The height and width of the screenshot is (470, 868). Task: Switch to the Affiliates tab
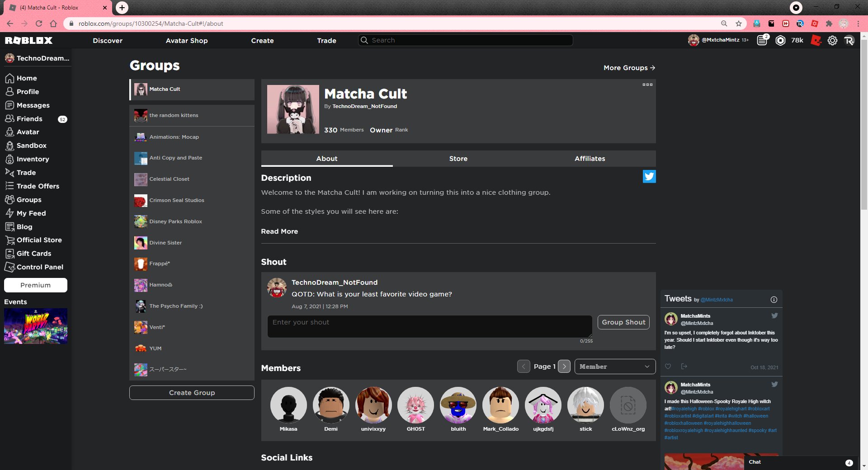click(x=590, y=159)
